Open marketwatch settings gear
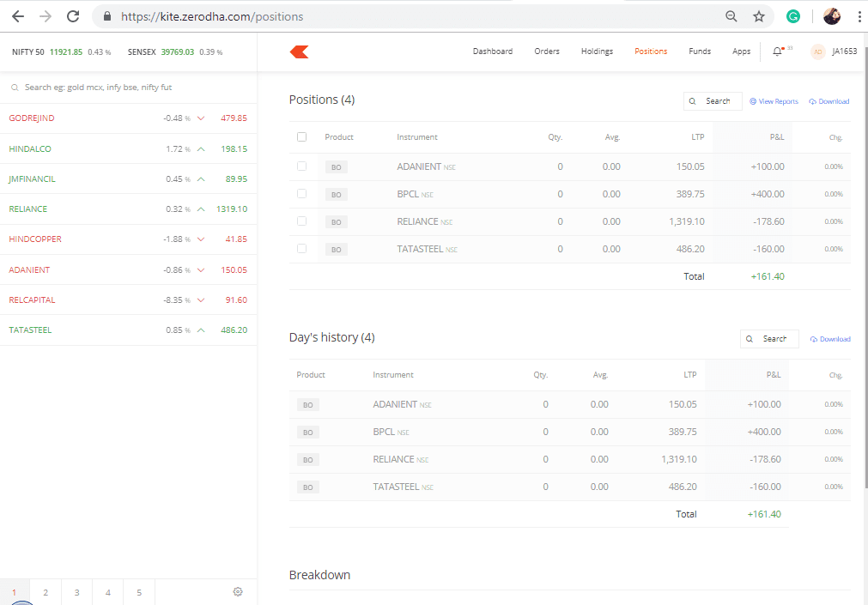 click(238, 592)
